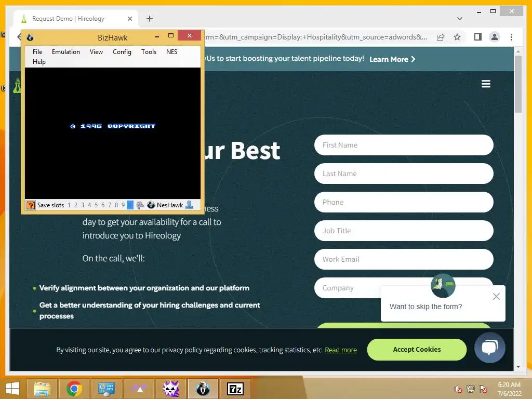Click the scrollbar down arrow
This screenshot has width=532, height=399.
click(518, 367)
